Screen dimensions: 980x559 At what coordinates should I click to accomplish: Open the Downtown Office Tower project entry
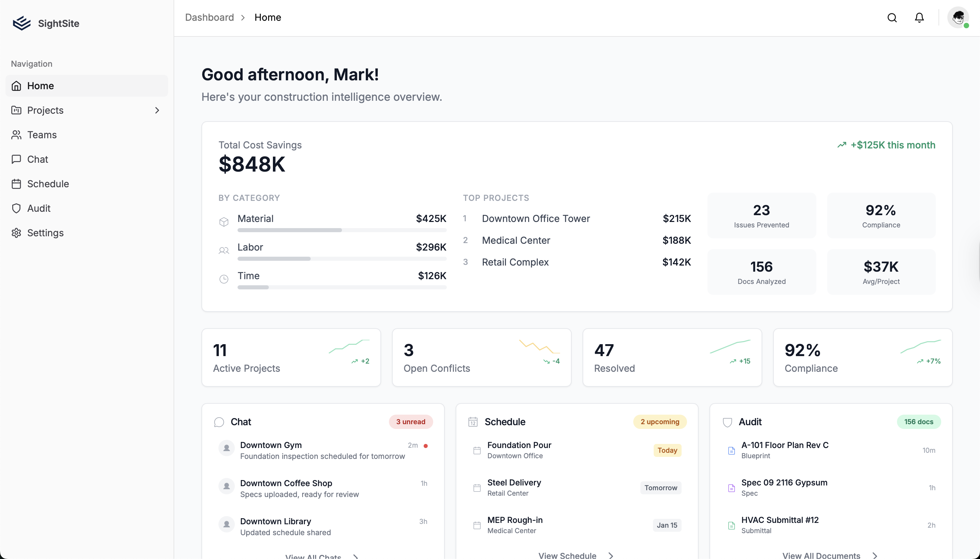[536, 218]
